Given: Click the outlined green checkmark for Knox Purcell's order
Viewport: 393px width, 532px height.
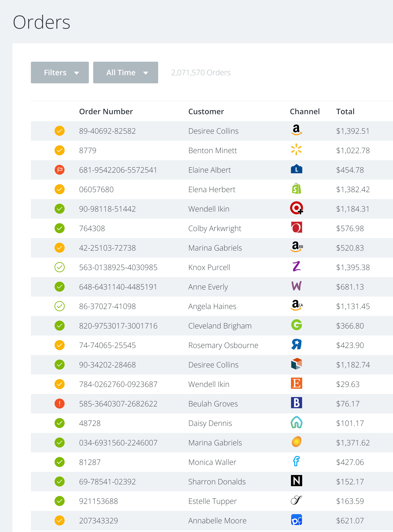Looking at the screenshot, I should click(59, 267).
